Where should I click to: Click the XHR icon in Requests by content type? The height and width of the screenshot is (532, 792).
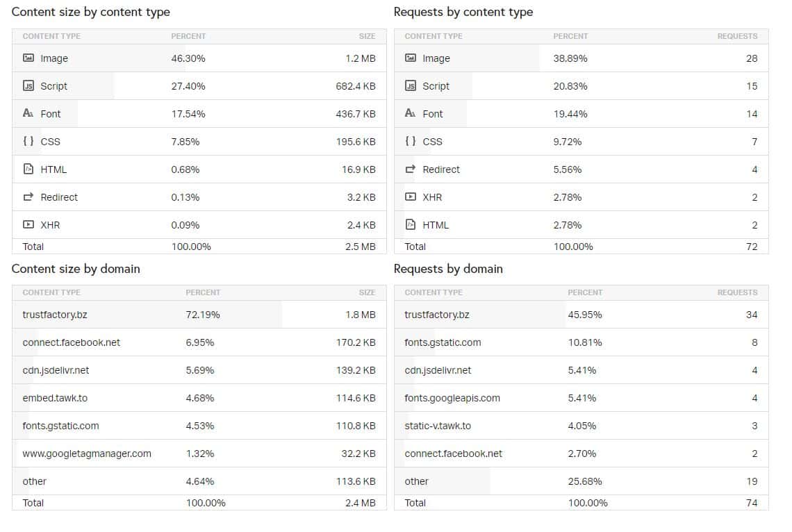click(411, 197)
